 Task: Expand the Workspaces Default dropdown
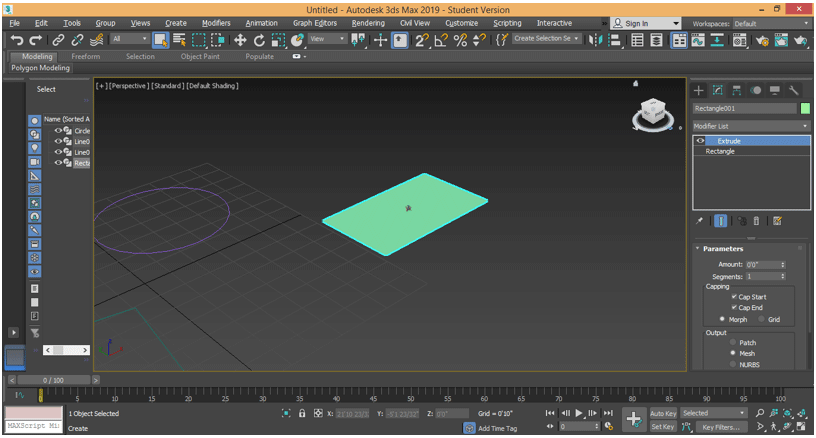click(x=770, y=23)
